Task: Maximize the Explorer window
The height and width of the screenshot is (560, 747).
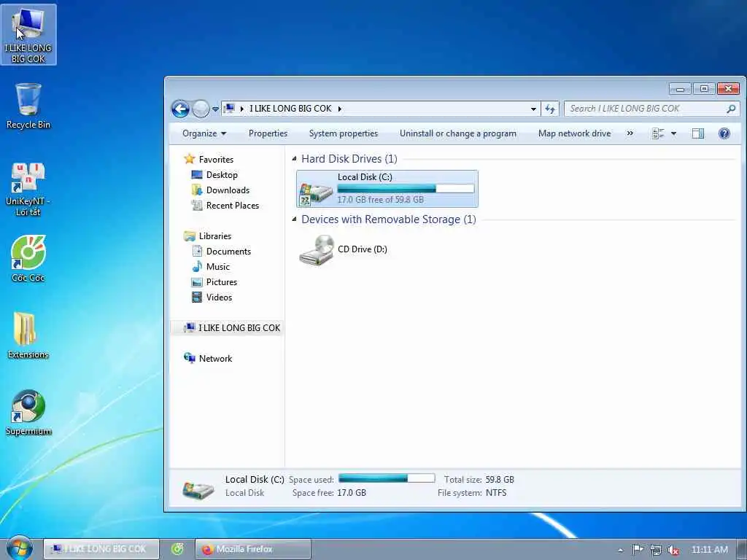Action: coord(704,89)
